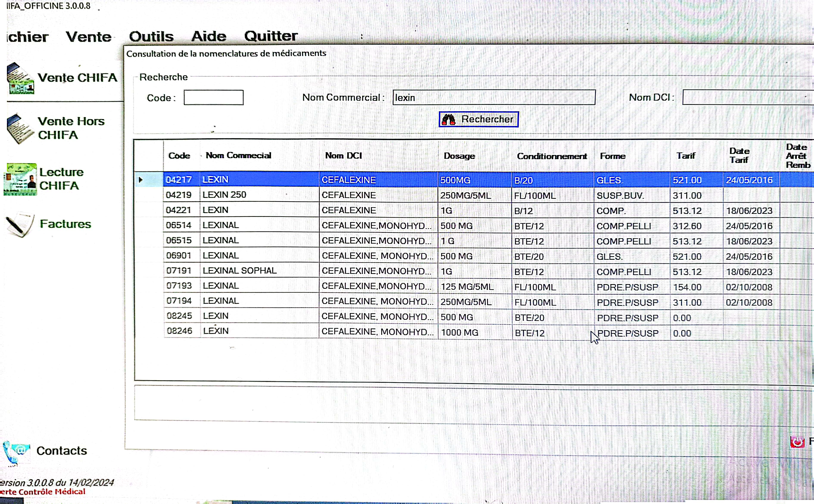
Task: Click the Nom DCI input field
Action: coord(747,97)
